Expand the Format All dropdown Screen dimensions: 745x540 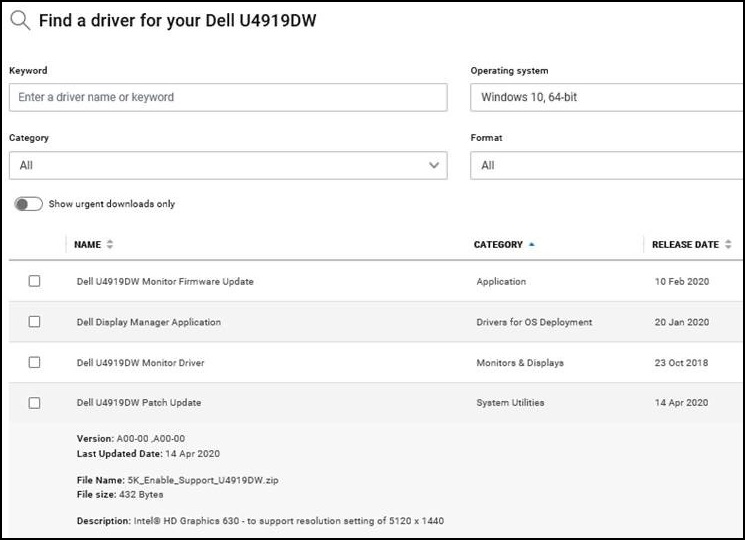(x=607, y=166)
